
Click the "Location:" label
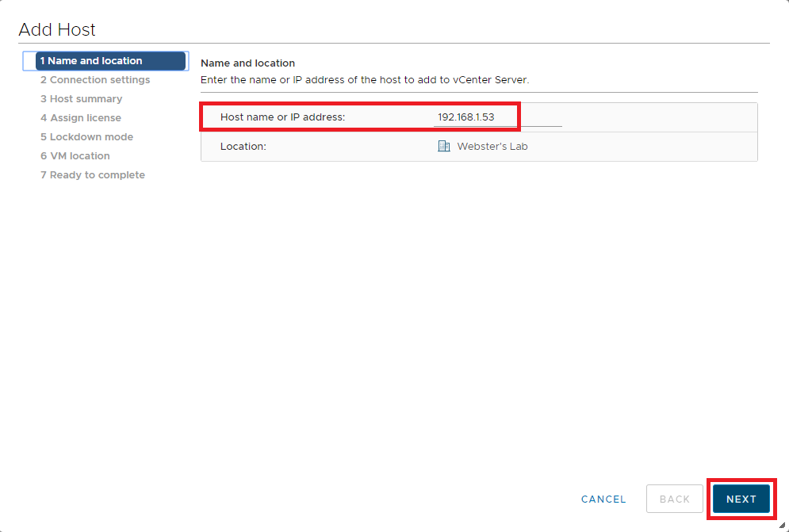point(243,147)
